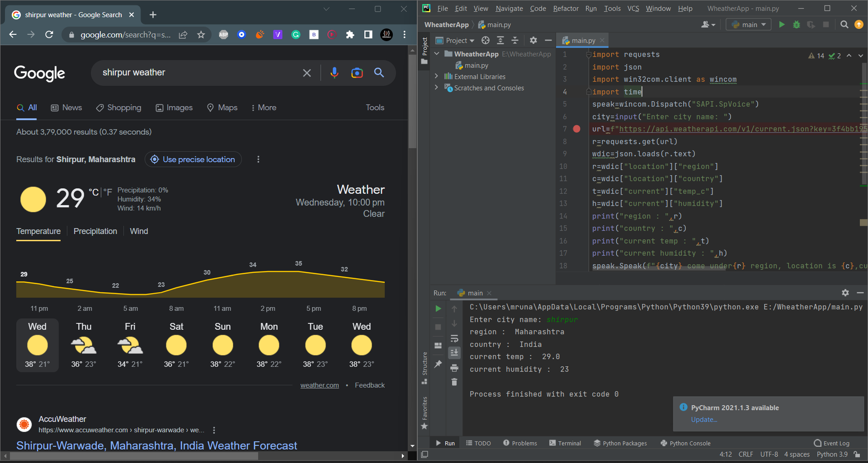Toggle soft-wrap in Run console
Screen dimensions: 868x463
point(454,338)
